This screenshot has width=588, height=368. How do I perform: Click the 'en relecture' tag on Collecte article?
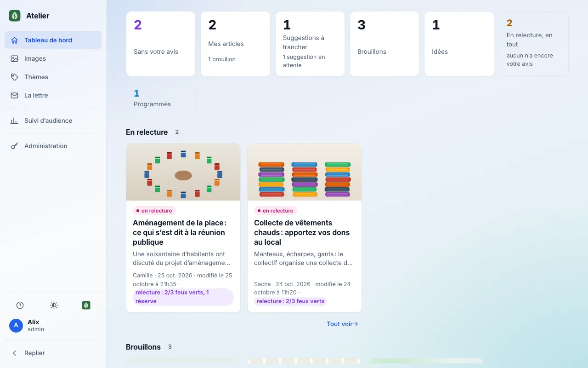276,211
